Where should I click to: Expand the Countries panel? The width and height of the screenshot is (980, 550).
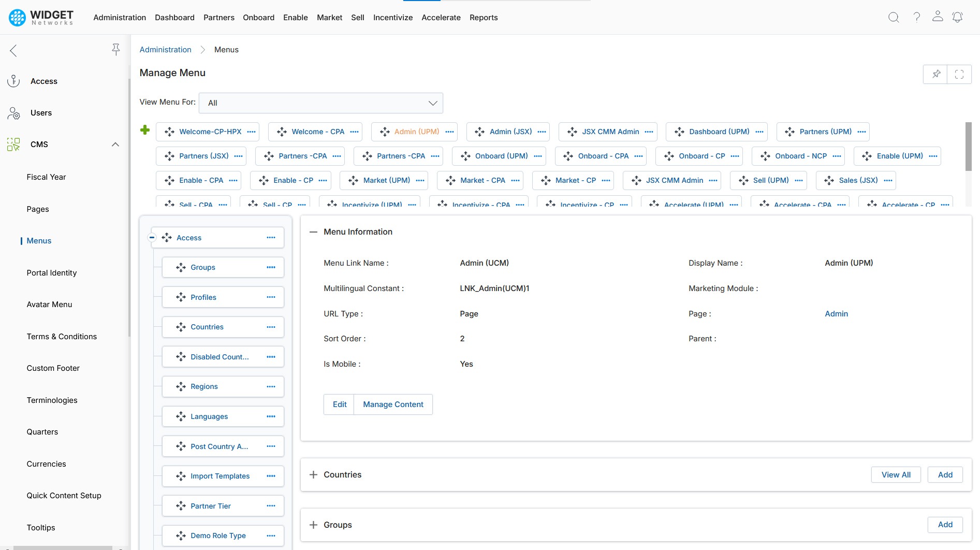coord(313,474)
